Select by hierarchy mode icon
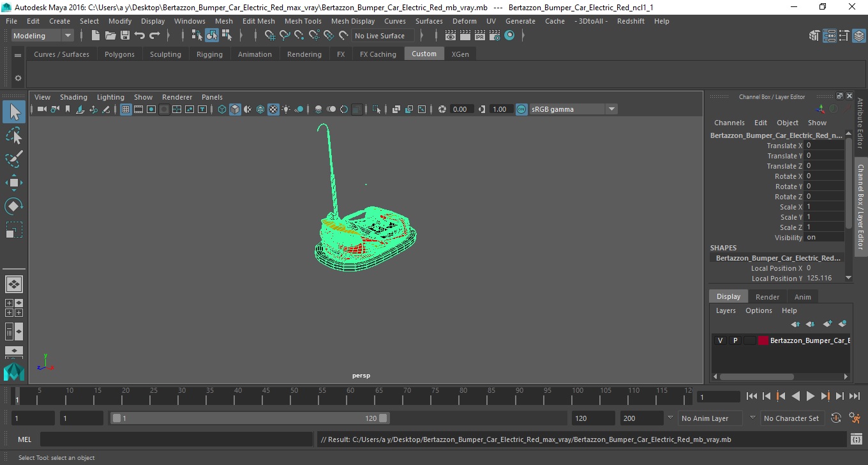This screenshot has height=465, width=868. 197,36
